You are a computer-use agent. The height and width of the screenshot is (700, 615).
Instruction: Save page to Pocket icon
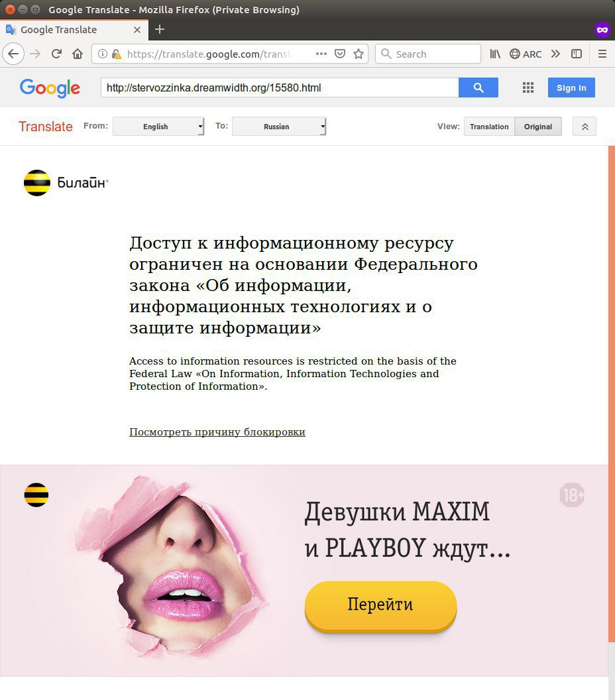click(340, 54)
